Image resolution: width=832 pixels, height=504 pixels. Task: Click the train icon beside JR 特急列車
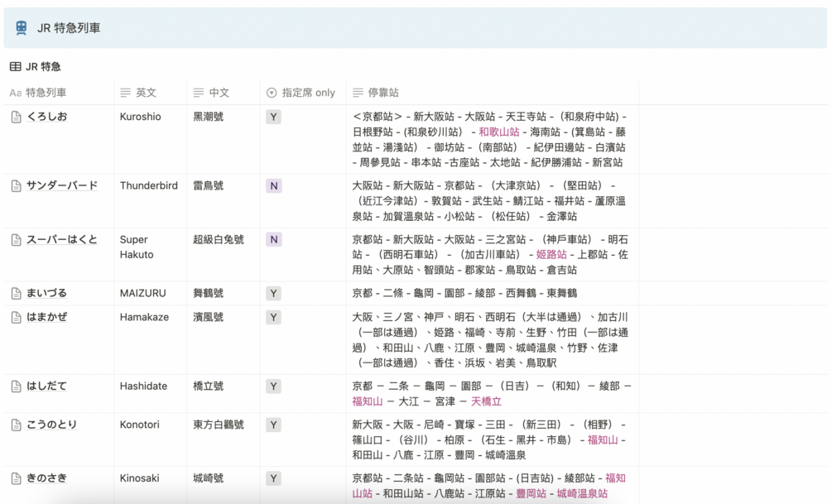(x=22, y=27)
